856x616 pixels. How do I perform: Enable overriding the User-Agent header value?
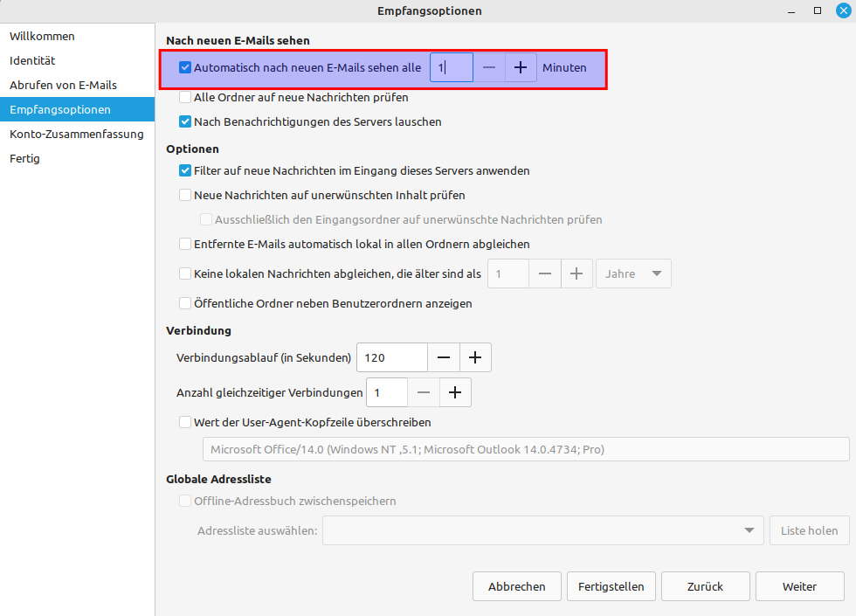[185, 422]
